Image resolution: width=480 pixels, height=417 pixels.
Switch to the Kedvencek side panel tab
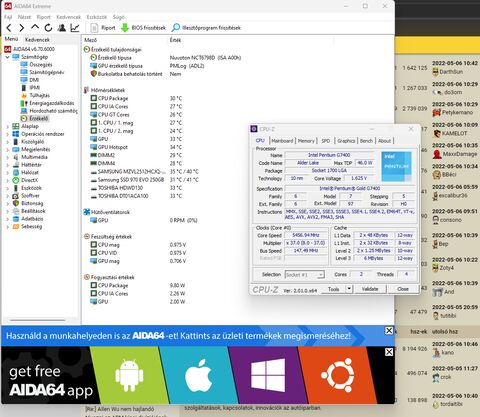click(37, 39)
